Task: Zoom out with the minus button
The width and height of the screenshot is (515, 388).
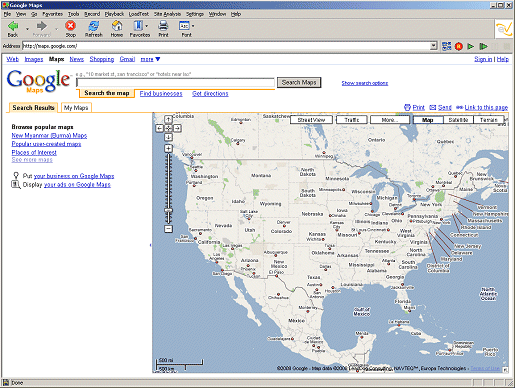Action: click(x=168, y=229)
